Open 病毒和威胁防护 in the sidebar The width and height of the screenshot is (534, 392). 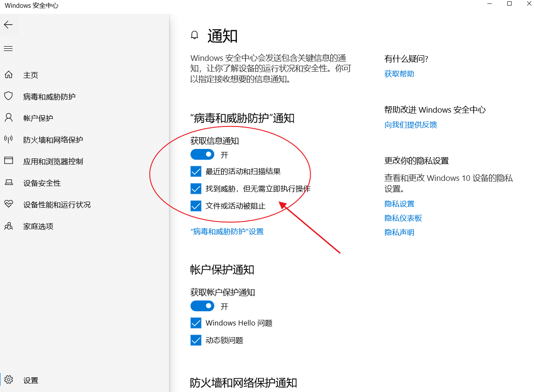point(85,97)
